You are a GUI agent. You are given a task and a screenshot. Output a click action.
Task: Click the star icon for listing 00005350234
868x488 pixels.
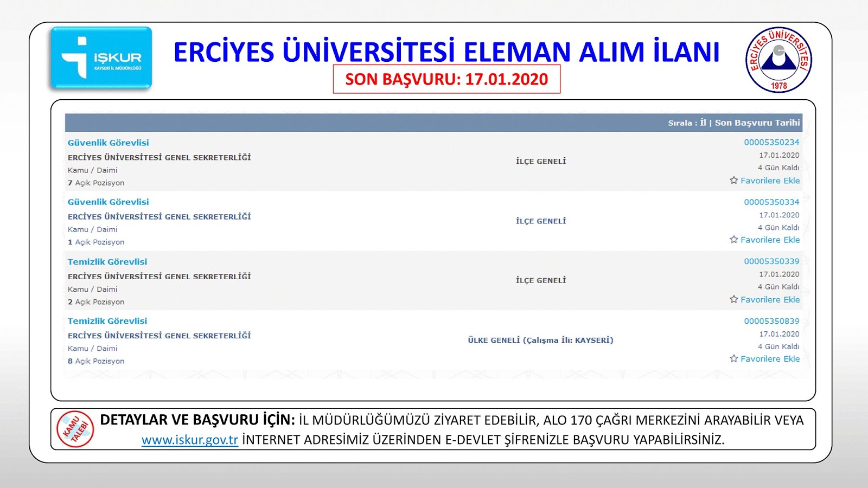pyautogui.click(x=733, y=180)
